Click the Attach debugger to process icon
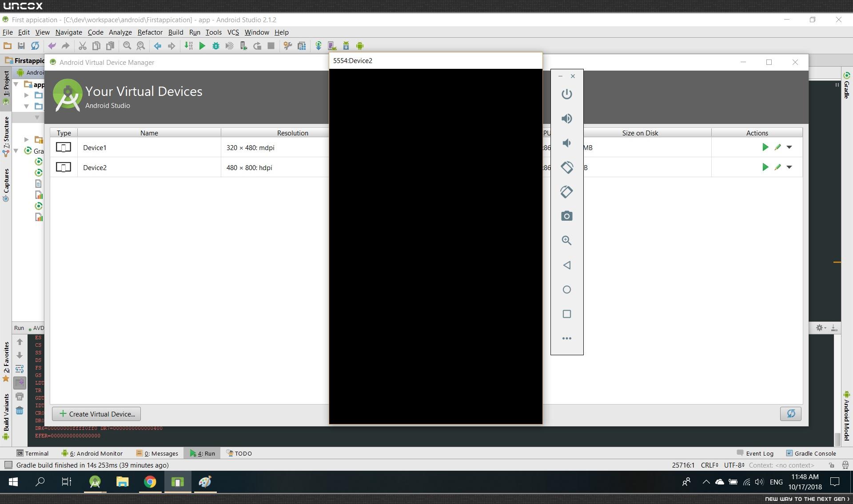853x504 pixels. (x=243, y=46)
